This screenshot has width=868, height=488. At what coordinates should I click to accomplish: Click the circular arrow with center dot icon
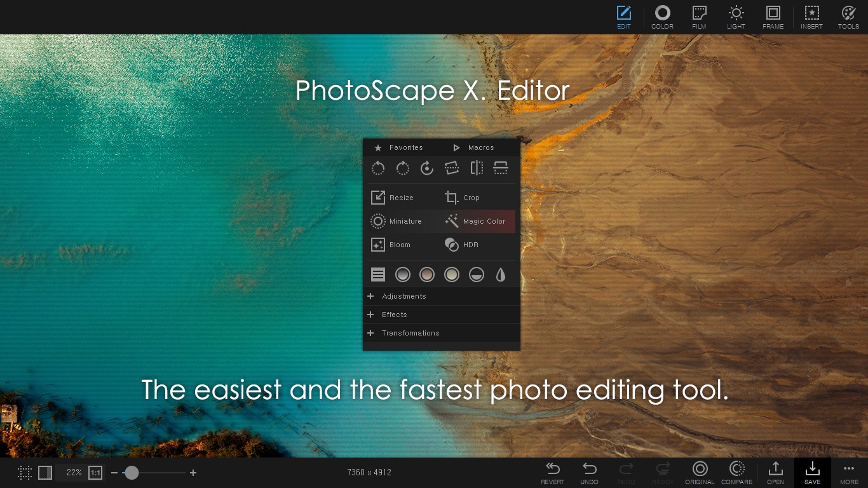[427, 168]
